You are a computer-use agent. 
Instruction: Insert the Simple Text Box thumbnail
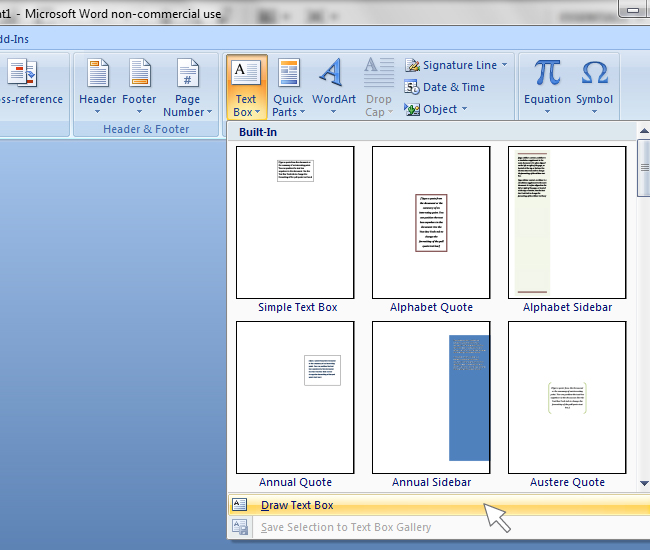click(x=295, y=222)
